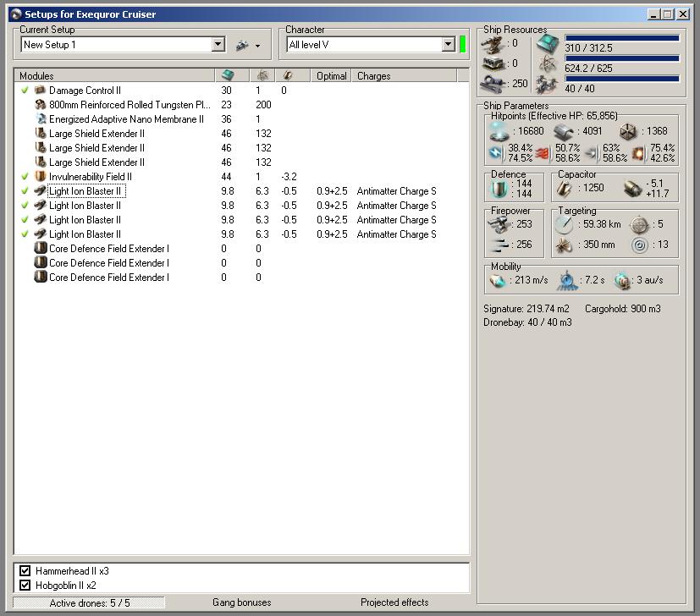
Task: Click the powergrid column header icon
Action: point(262,76)
